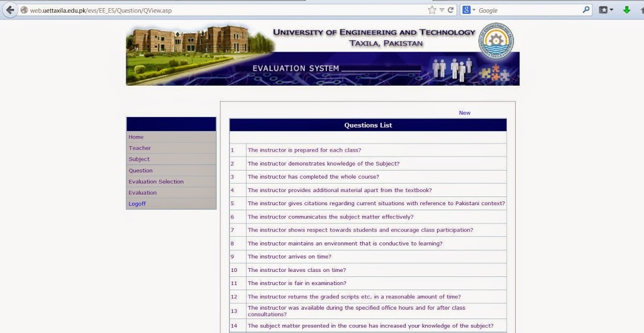Open question about additional material apart from textbook
The width and height of the screenshot is (644, 333).
(x=340, y=190)
